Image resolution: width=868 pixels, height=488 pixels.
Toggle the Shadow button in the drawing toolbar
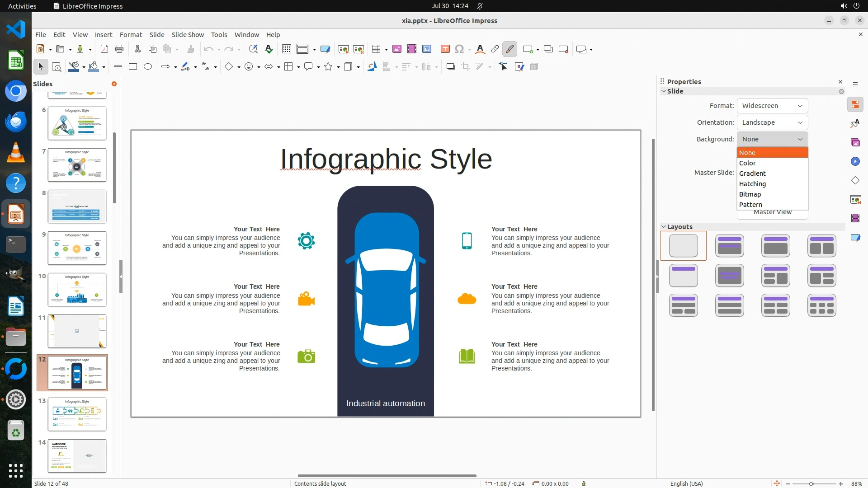pyautogui.click(x=450, y=67)
